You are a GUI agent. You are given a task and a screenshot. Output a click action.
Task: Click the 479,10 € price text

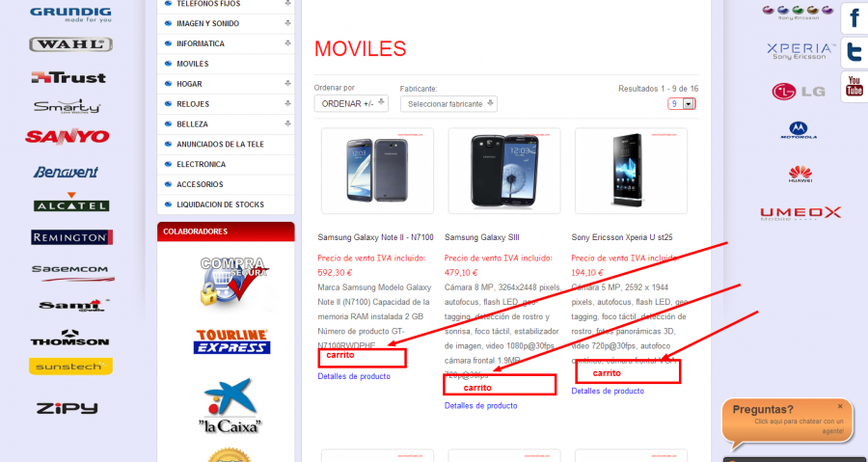coord(461,273)
